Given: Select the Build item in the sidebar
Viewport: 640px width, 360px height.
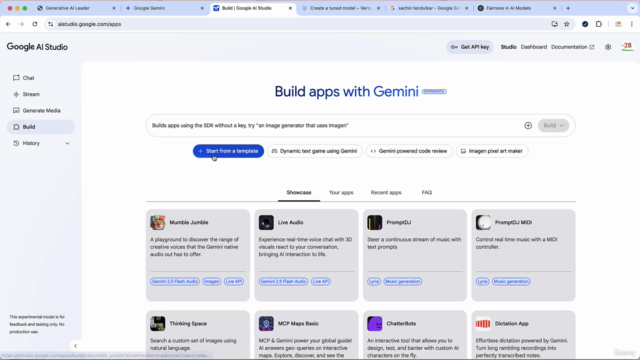Looking at the screenshot, I should (x=40, y=127).
